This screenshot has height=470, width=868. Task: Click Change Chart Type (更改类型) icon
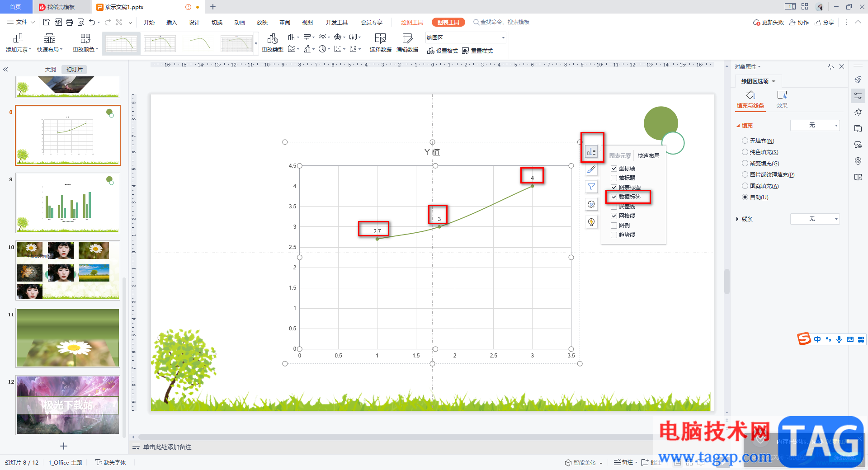[x=273, y=43]
